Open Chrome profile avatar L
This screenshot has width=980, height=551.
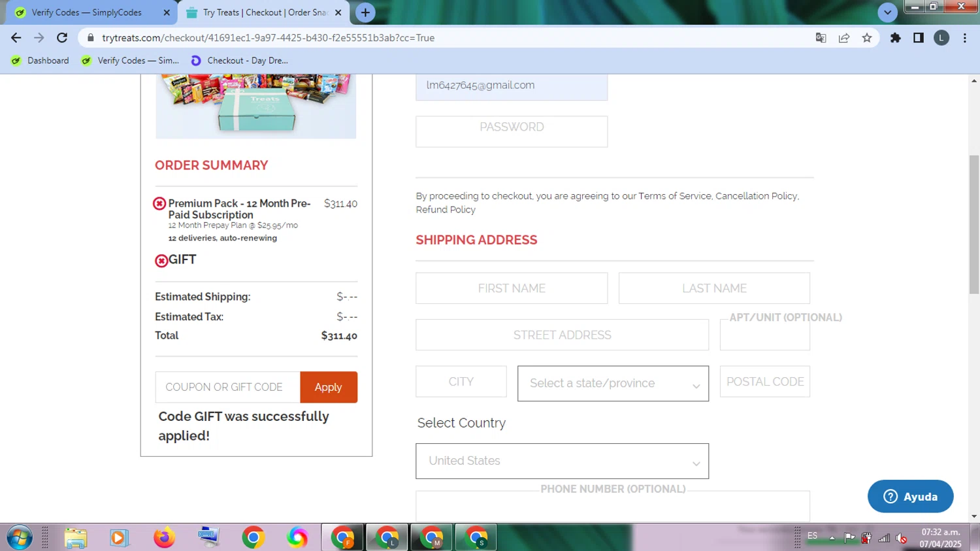pyautogui.click(x=941, y=38)
